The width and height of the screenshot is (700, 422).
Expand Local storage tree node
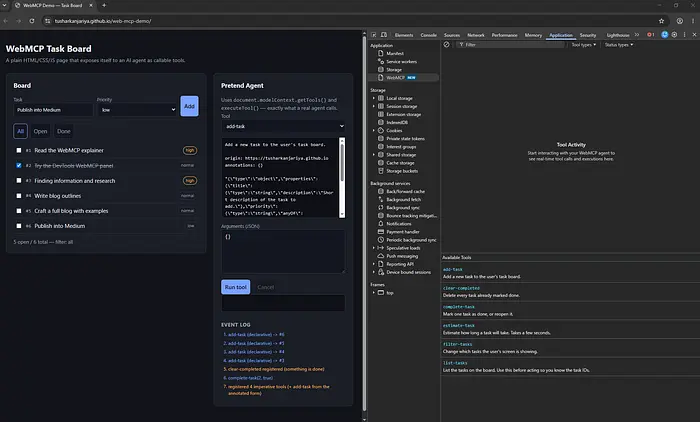374,98
